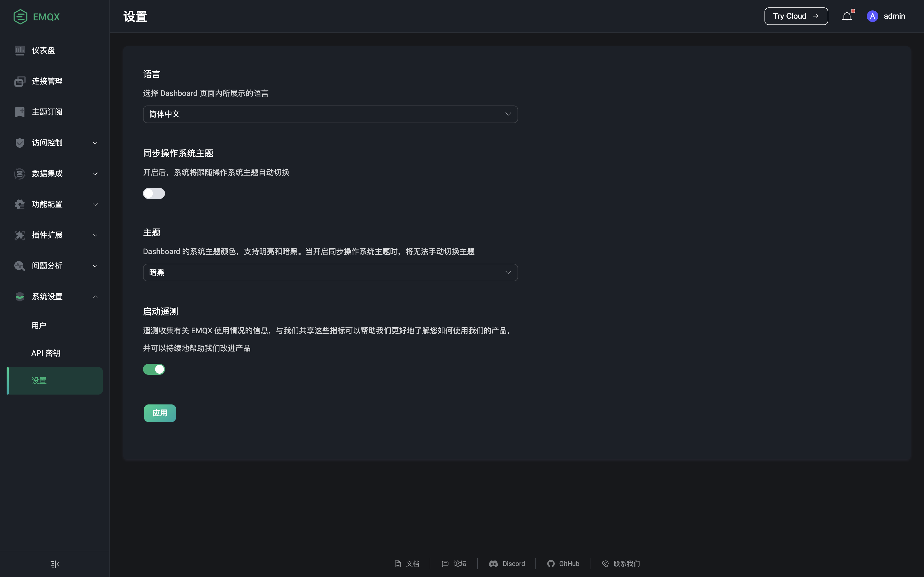
Task: Open the language dropdown showing 简体中文
Action: click(330, 114)
